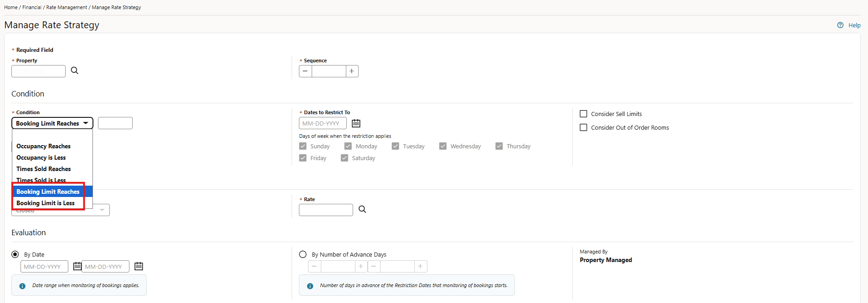This screenshot has height=303, width=868.
Task: Open the Closed restriction dropdown arrow
Action: [x=102, y=210]
